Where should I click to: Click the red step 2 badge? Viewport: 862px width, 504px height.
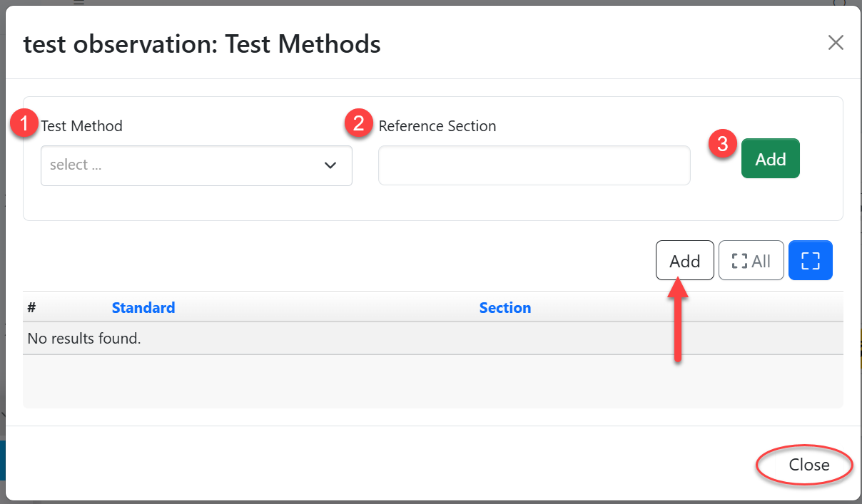coord(358,124)
